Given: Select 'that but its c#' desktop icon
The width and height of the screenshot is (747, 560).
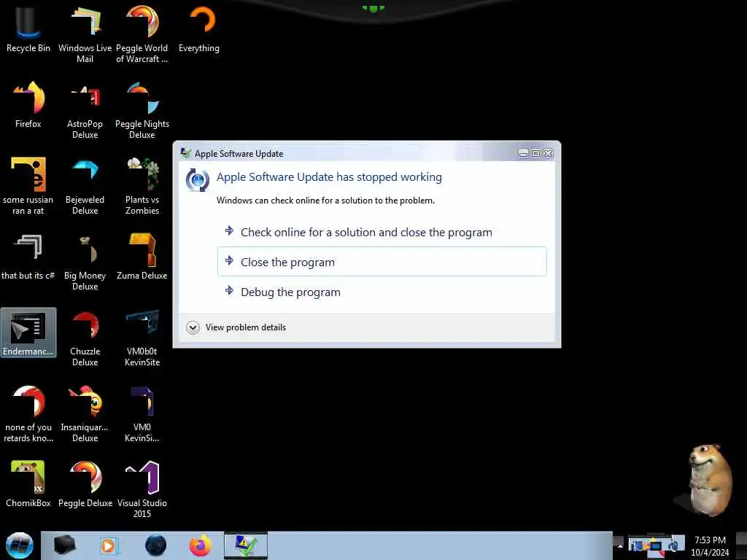Looking at the screenshot, I should click(28, 257).
